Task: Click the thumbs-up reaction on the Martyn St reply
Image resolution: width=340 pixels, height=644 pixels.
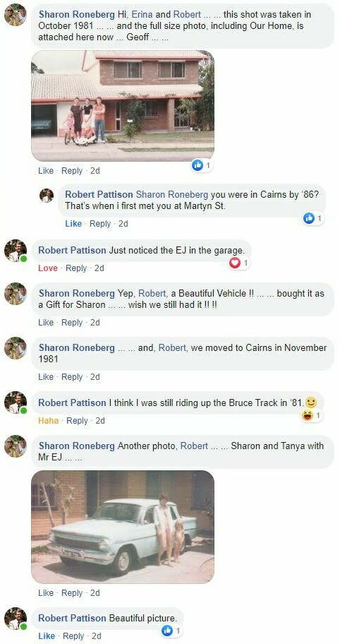Action: 309,218
